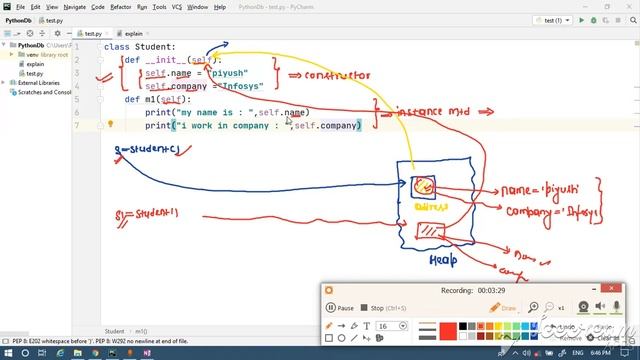640x360 pixels.
Task: Open the Tools menu
Action: 159,7
